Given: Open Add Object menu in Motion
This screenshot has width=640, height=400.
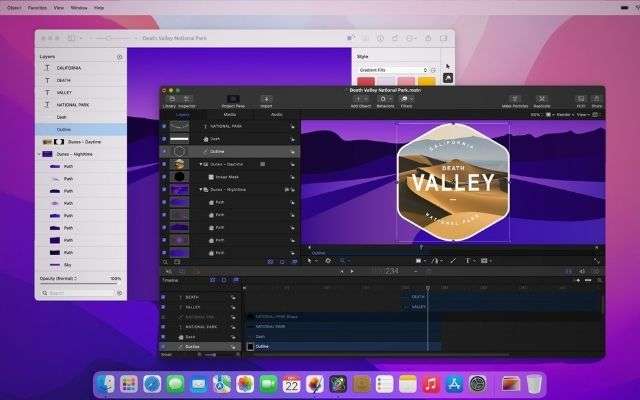Looking at the screenshot, I should coord(360,99).
